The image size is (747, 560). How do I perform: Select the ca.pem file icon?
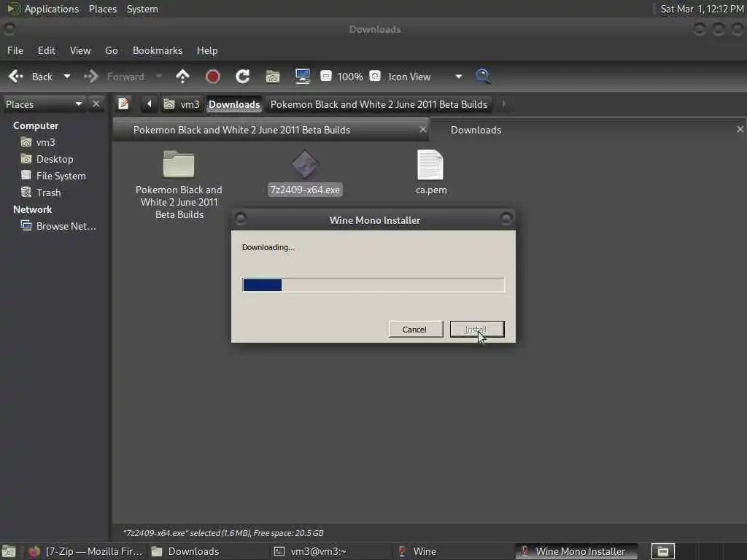[430, 165]
